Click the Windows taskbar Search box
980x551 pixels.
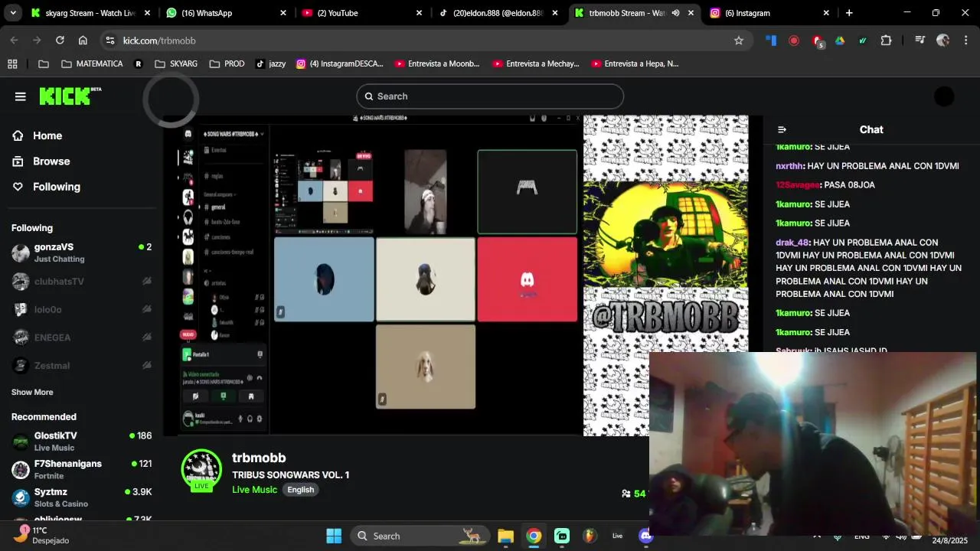click(x=420, y=536)
